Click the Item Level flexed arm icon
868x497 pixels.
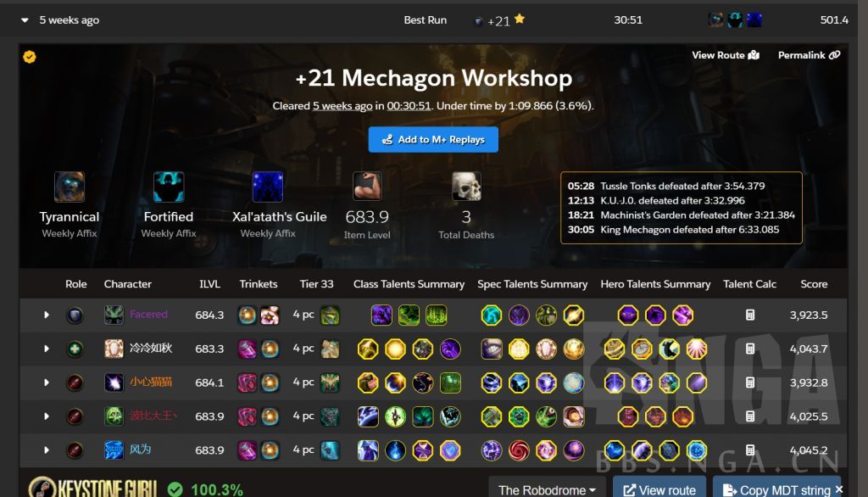coord(367,187)
